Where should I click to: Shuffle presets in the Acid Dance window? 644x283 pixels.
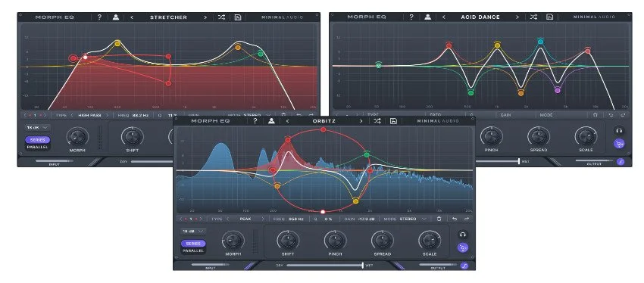pyautogui.click(x=533, y=17)
